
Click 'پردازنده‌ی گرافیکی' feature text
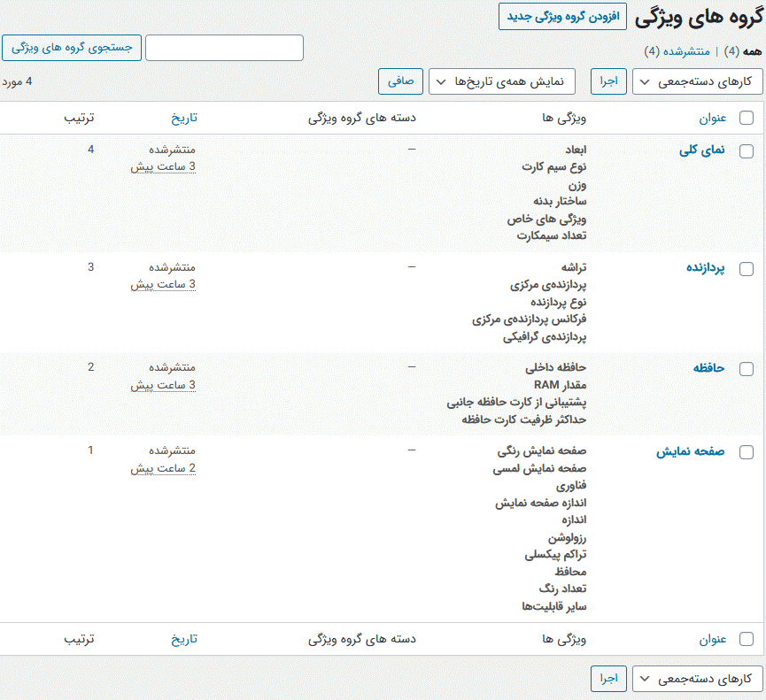click(x=545, y=337)
